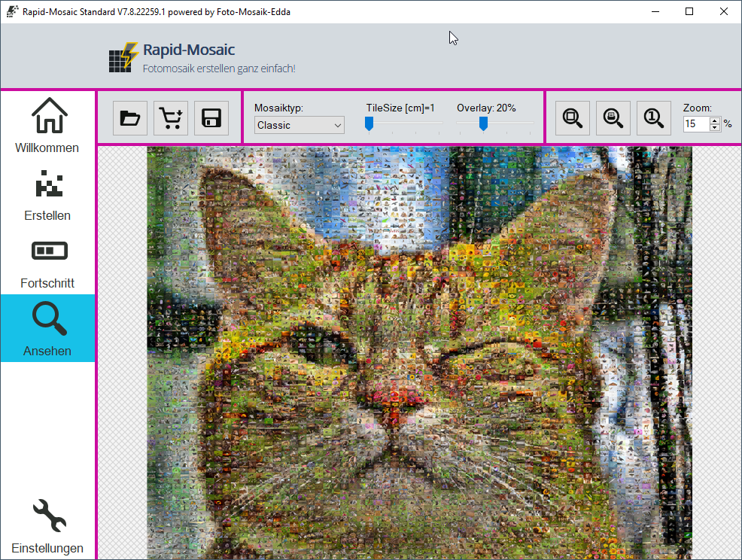Click the shopping cart order icon

pos(171,118)
